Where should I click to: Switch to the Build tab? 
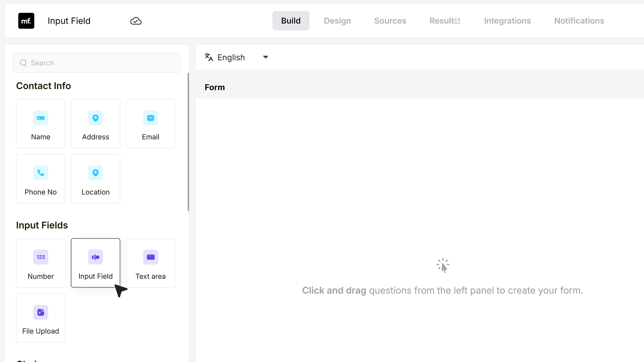pos(291,21)
